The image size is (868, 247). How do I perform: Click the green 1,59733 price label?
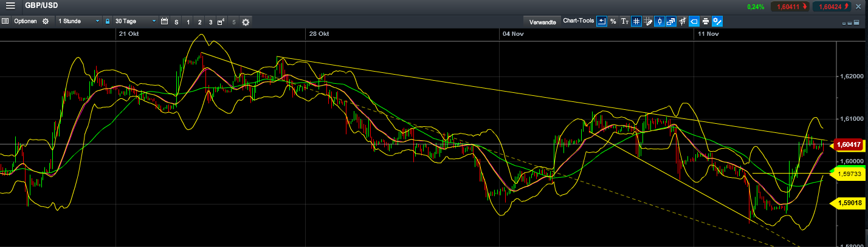click(x=847, y=174)
